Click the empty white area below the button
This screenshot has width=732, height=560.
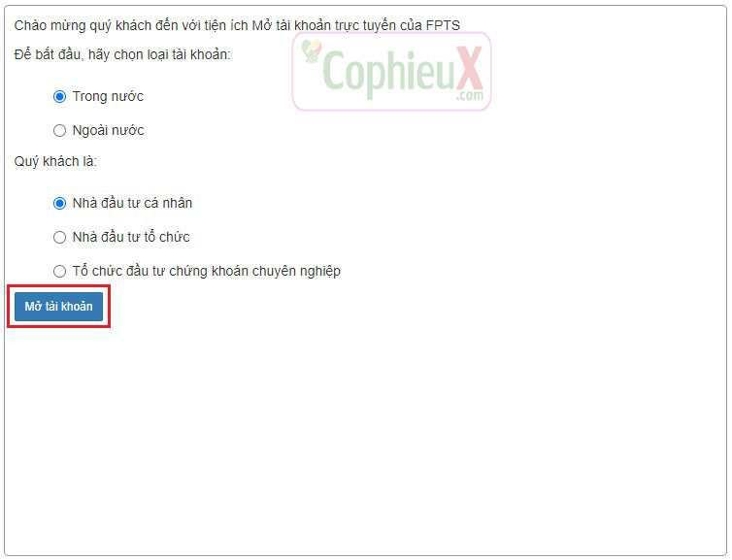366,437
